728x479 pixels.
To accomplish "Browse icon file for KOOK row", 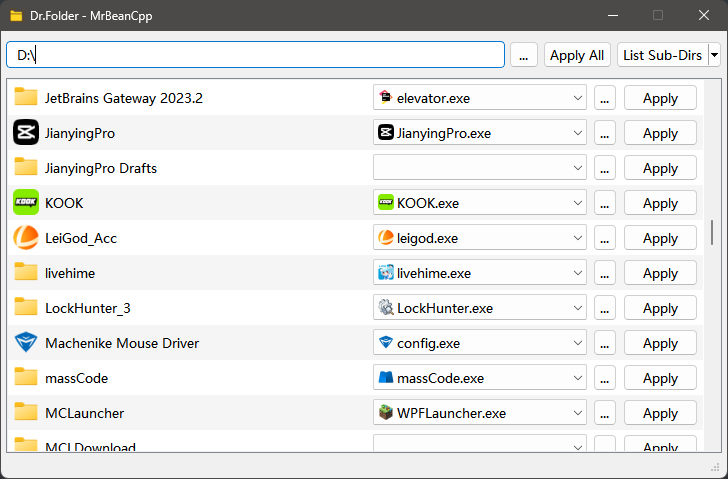I will 604,203.
